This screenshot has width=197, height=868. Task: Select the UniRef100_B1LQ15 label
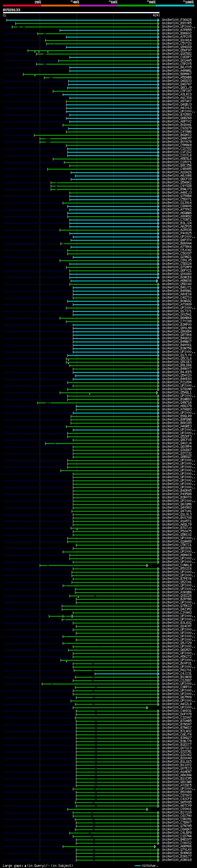point(177,761)
